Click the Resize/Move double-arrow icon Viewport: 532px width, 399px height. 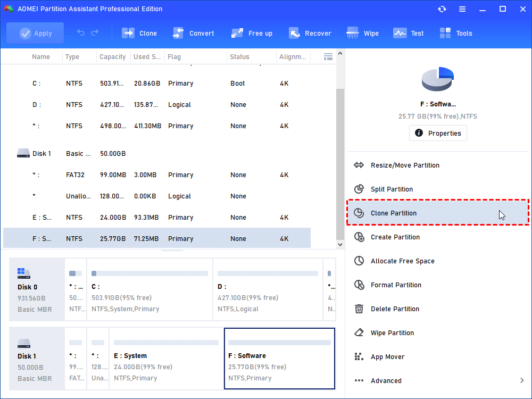pyautogui.click(x=359, y=165)
